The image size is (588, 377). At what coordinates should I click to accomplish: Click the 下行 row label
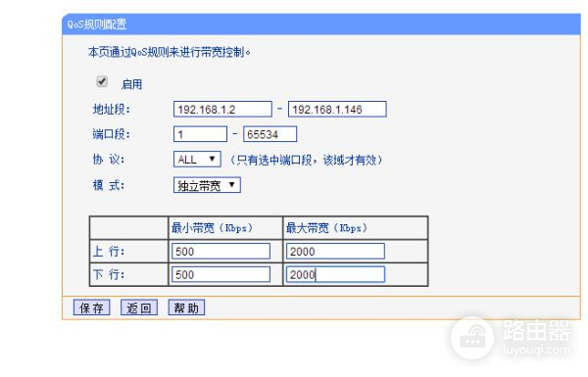pyautogui.click(x=109, y=274)
